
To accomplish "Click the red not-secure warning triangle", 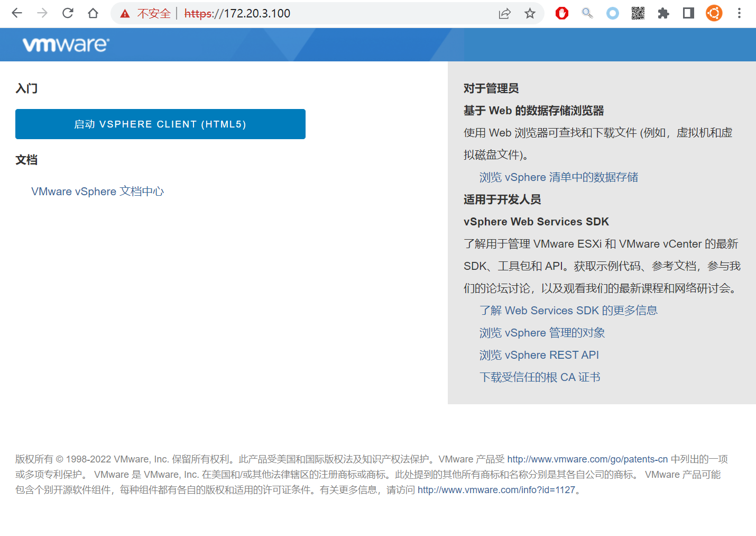I will click(125, 14).
